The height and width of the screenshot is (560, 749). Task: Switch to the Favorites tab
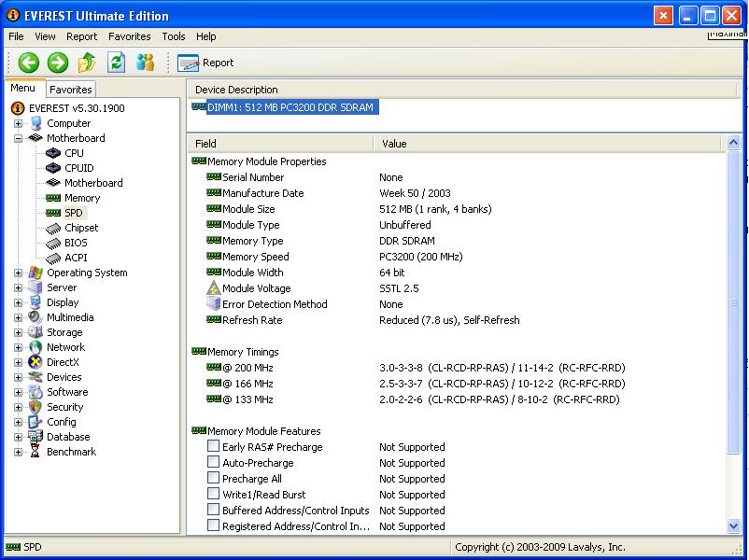(x=71, y=90)
